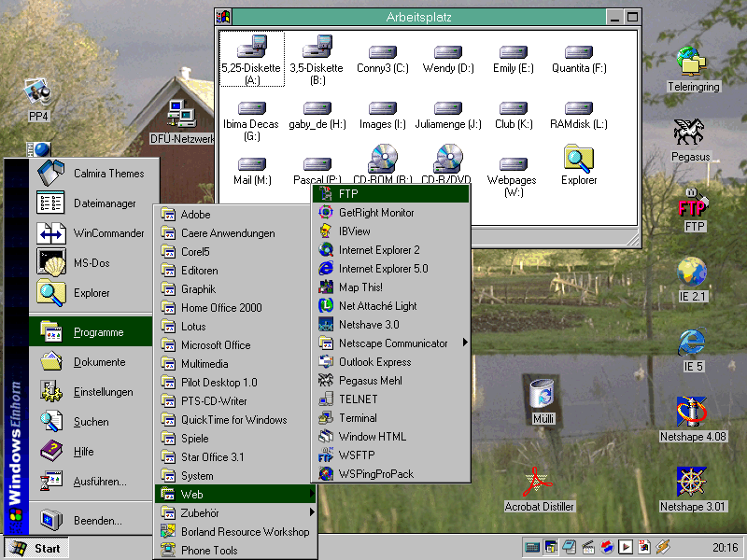This screenshot has height=560, width=747.
Task: Choose Outlook Express in the Web menu
Action: coord(374,362)
